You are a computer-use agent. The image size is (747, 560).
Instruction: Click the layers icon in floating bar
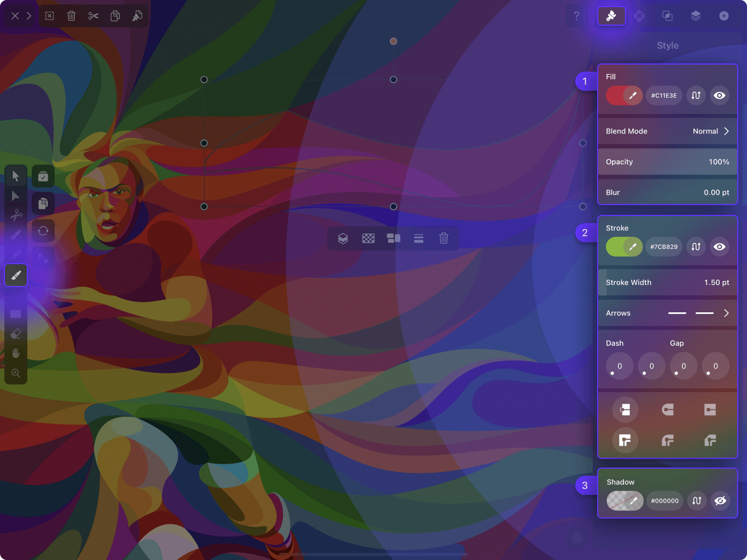point(343,238)
